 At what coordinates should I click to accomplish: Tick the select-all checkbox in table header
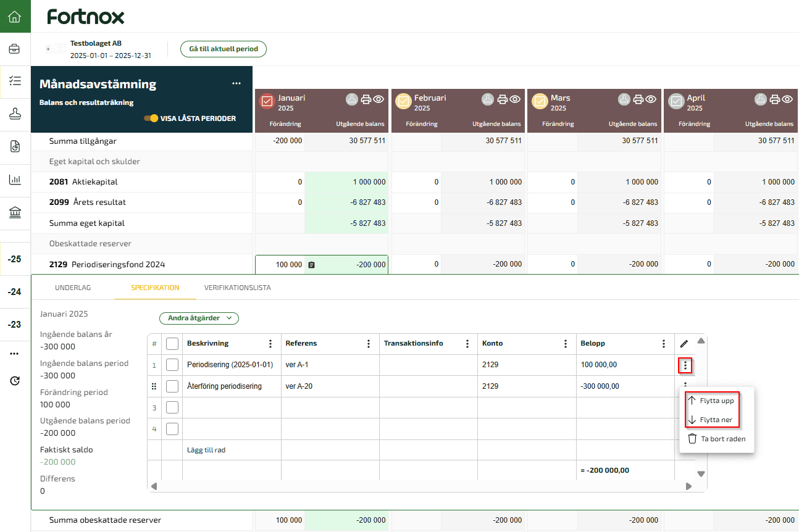point(172,344)
